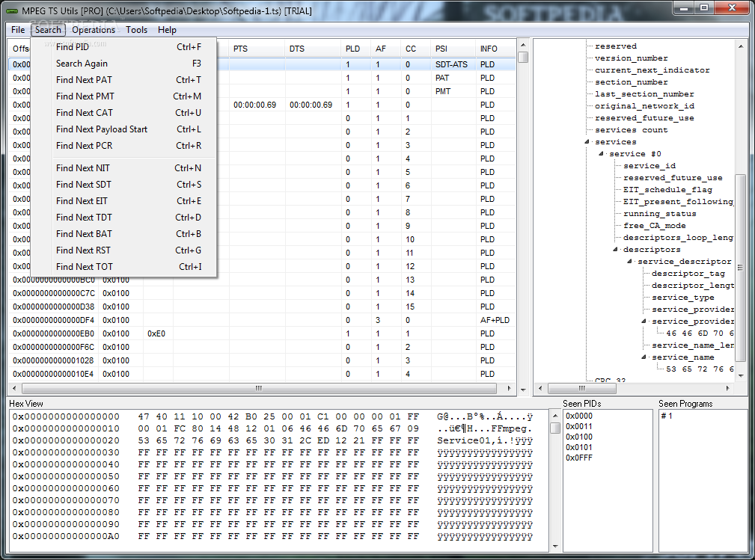This screenshot has height=560, width=755.
Task: Open the File menu
Action: point(18,30)
